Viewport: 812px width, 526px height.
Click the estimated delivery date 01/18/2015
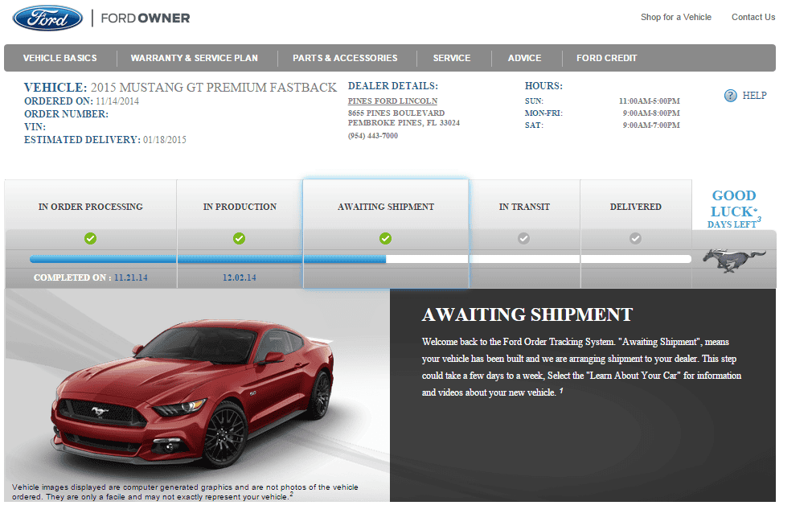tap(165, 140)
